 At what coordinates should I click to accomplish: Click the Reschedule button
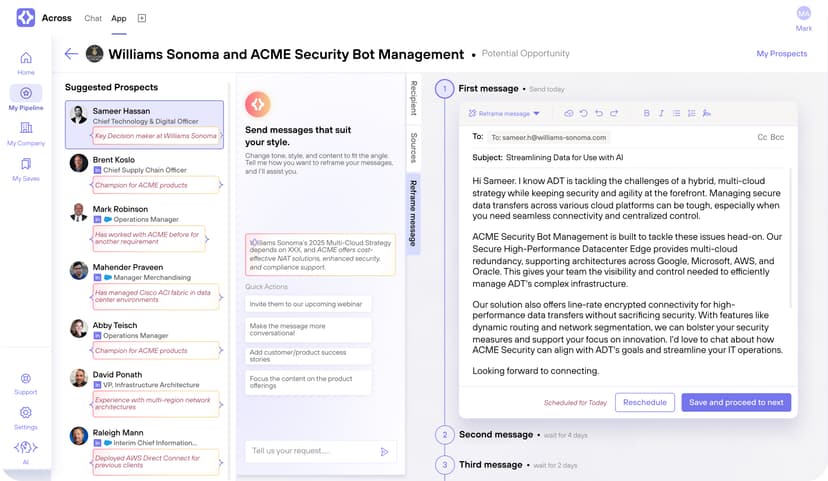[x=644, y=402]
